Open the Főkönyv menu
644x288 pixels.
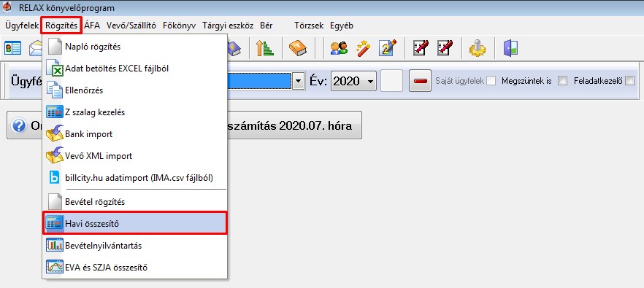point(179,26)
